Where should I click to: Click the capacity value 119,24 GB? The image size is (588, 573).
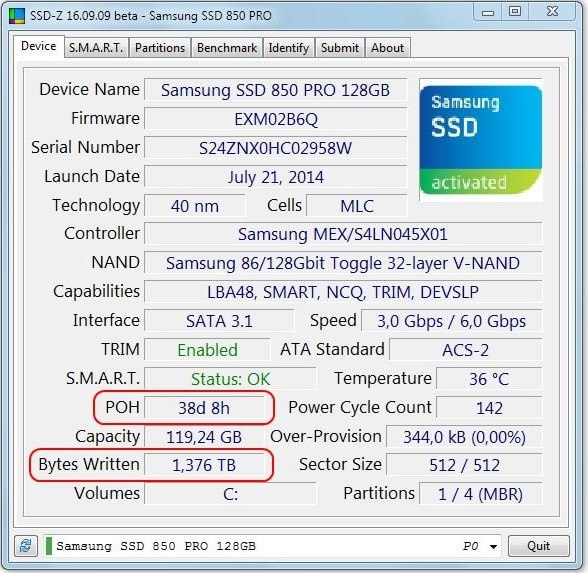coord(204,436)
